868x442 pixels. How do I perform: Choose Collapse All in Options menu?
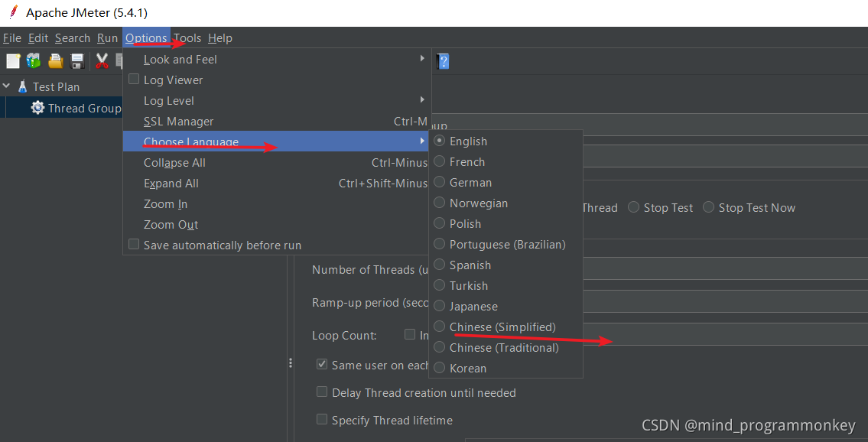point(277,163)
